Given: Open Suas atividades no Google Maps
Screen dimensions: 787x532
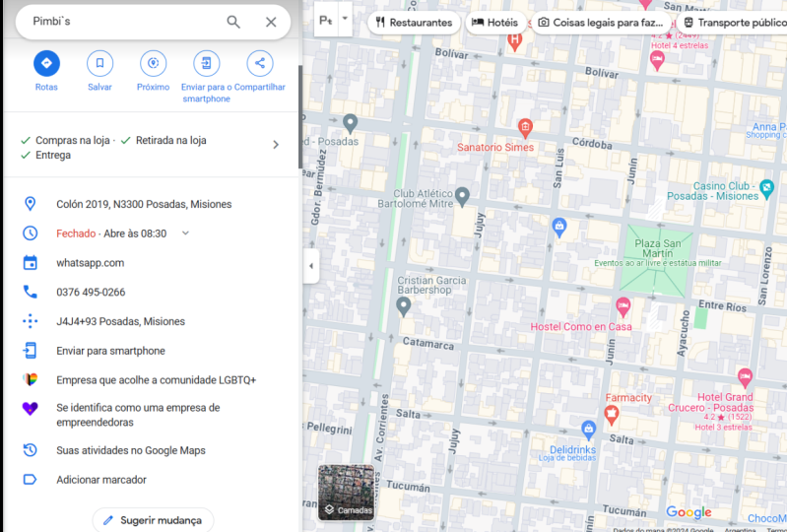Looking at the screenshot, I should pos(131,450).
